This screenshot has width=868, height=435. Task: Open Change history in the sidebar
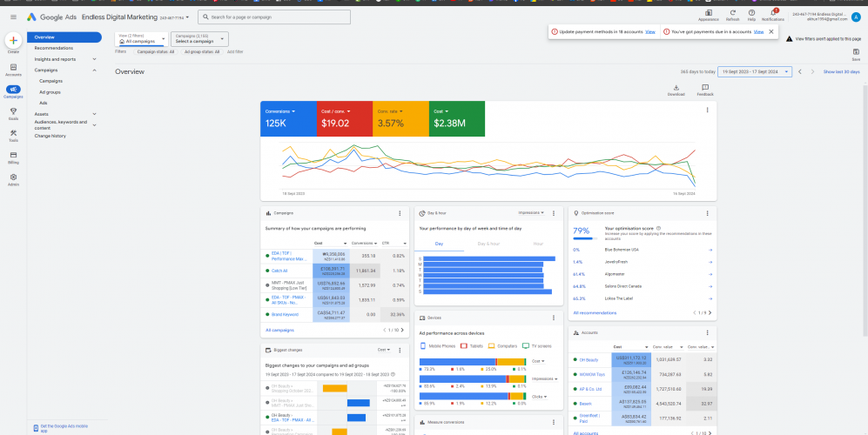click(x=50, y=136)
